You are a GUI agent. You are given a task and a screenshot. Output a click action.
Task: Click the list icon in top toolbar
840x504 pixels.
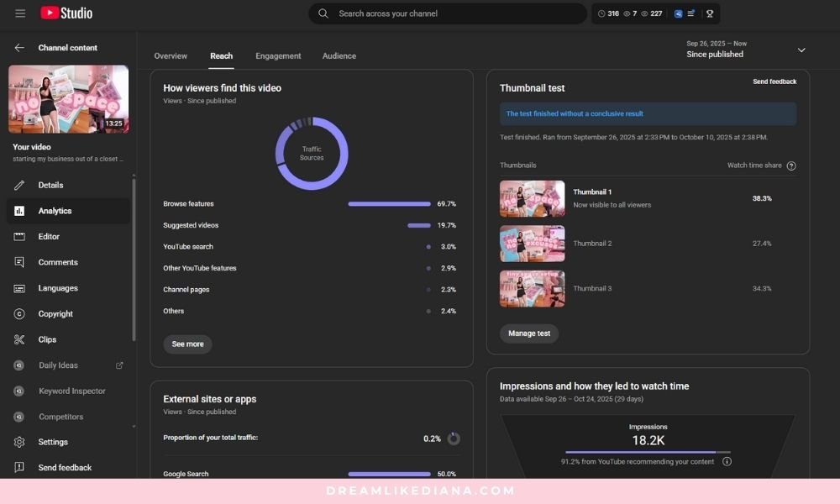(x=691, y=13)
